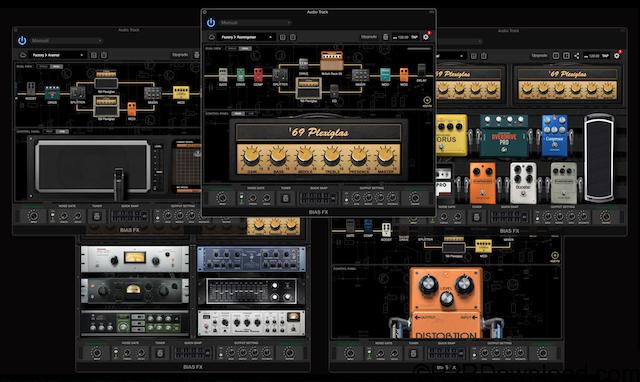Select blue Compressor pedal on pedalboard
This screenshot has width=640, height=382.
coord(554,136)
